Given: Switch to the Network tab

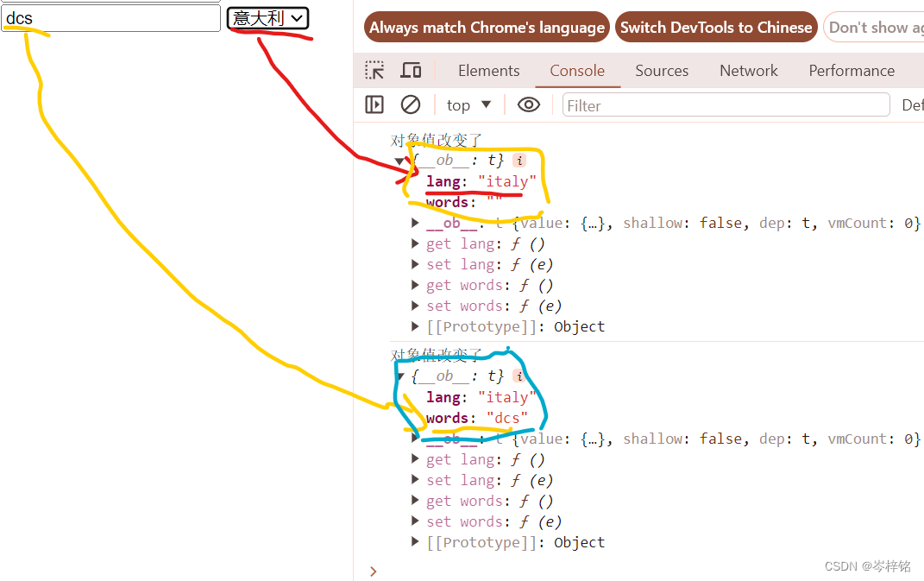Looking at the screenshot, I should tap(747, 70).
